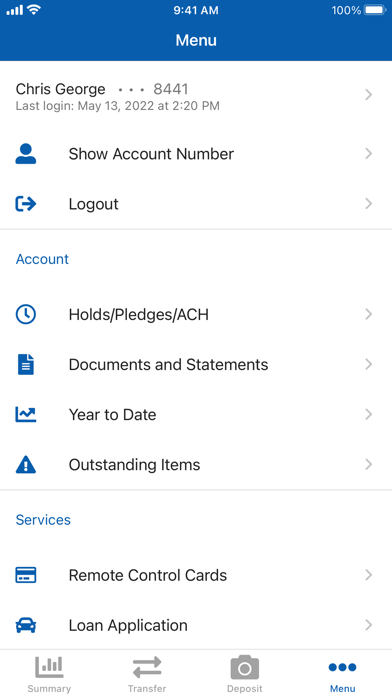
Task: Open chevron on Year to Date row
Action: [x=368, y=414]
